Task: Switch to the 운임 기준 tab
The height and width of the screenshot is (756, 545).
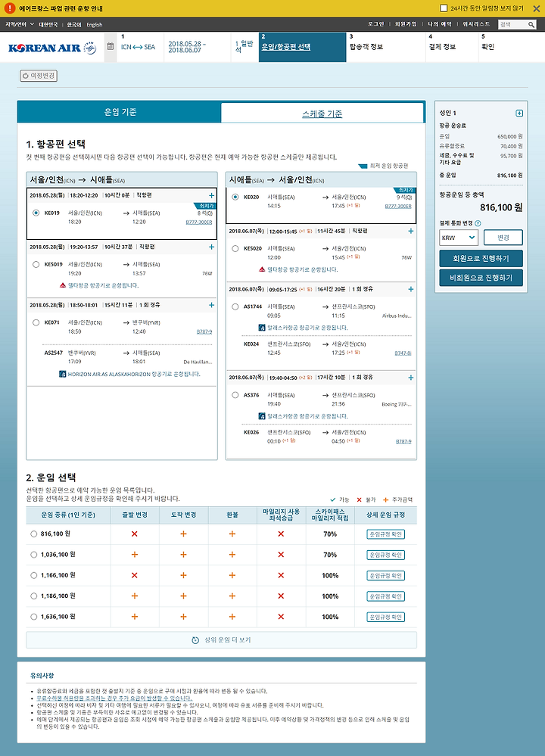Action: (120, 112)
